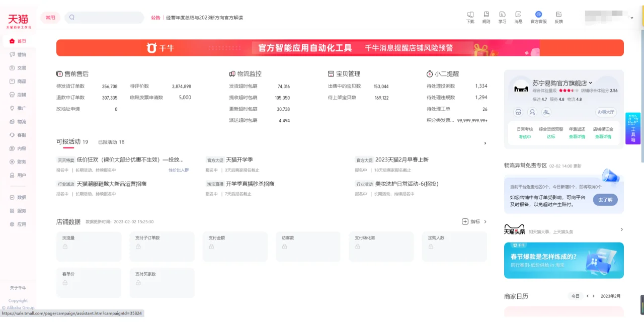Click the 发货超时包裹 value 74,316
This screenshot has width=644, height=322.
pos(284,87)
